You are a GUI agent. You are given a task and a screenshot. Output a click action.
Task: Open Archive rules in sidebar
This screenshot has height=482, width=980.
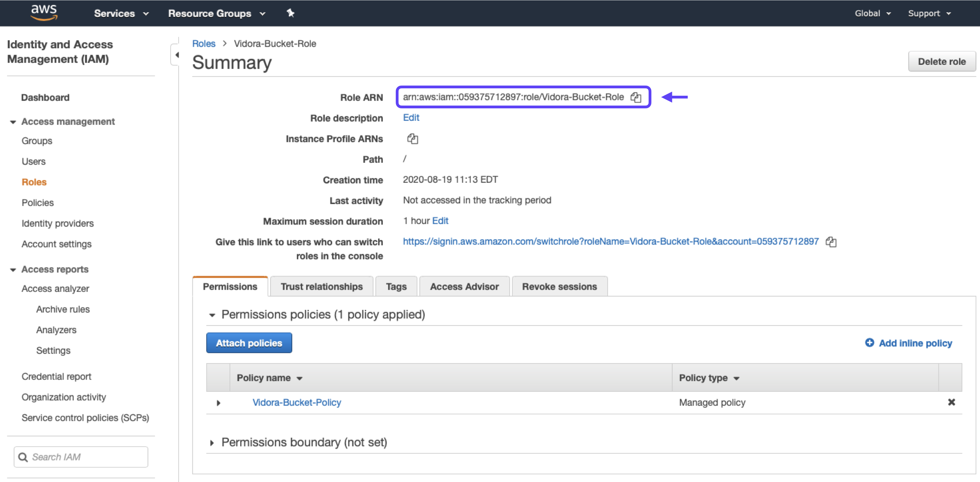[x=63, y=309]
